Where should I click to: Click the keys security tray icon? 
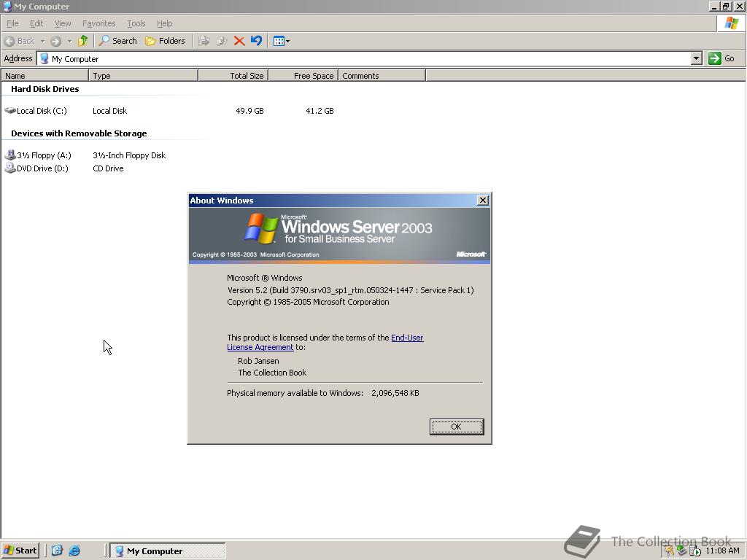(670, 551)
